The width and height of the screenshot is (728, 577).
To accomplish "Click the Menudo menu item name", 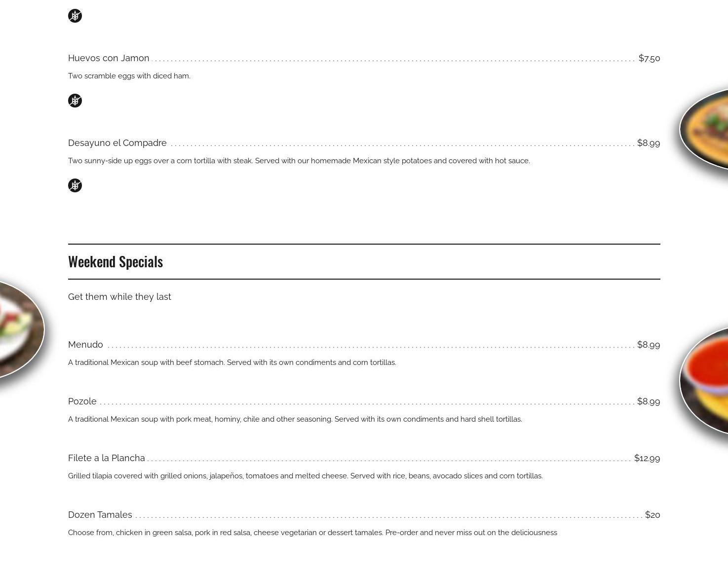I will click(x=85, y=345).
